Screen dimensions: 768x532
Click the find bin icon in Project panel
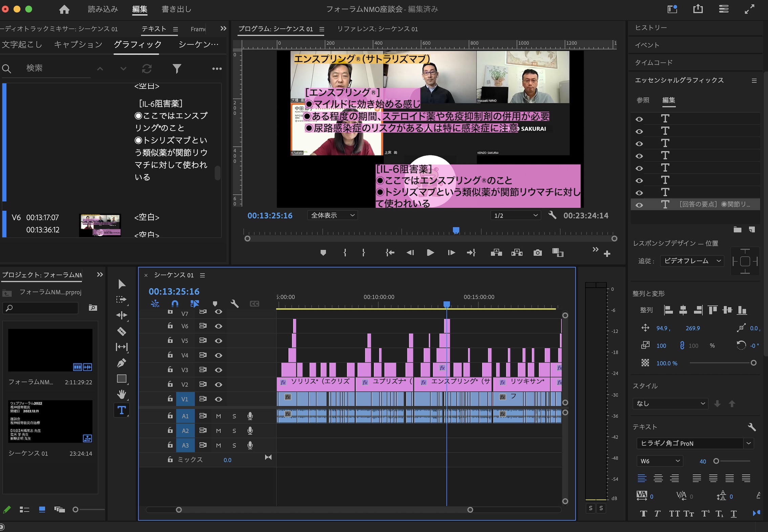click(x=93, y=308)
